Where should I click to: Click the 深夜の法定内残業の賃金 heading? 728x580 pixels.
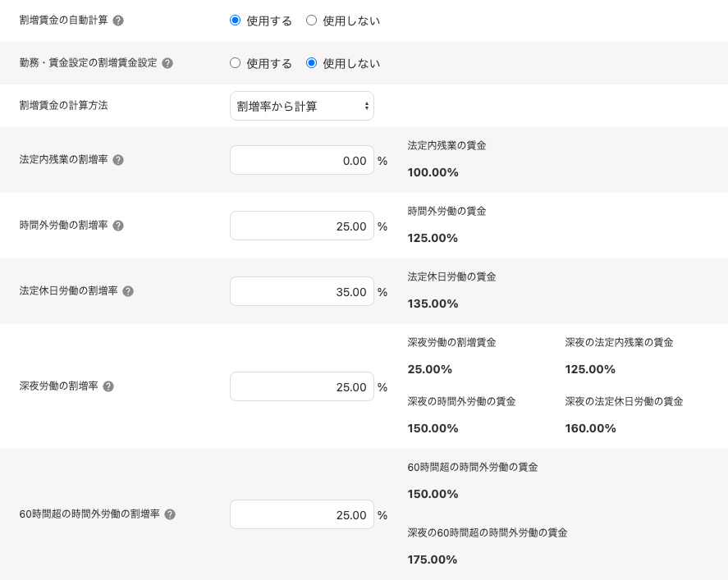[x=619, y=342]
